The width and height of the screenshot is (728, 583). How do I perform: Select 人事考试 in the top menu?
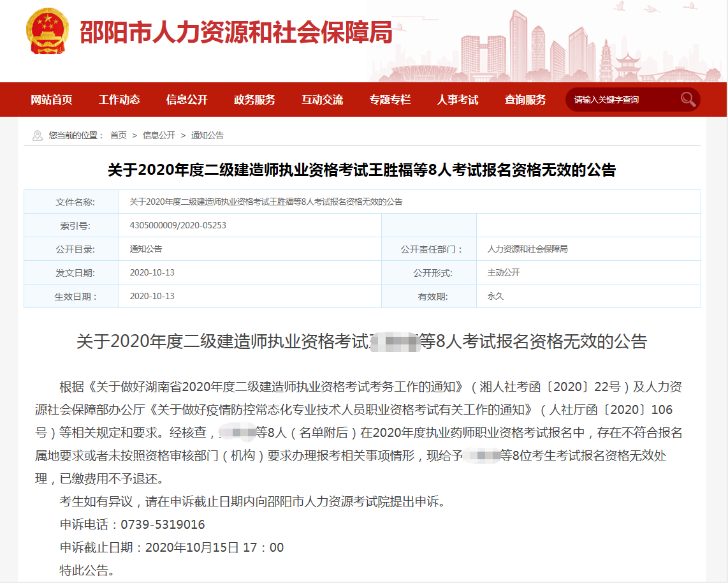coord(458,100)
